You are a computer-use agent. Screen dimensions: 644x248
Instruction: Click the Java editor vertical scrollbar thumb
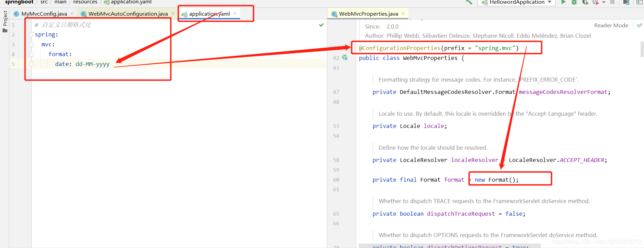pyautogui.click(x=642, y=49)
